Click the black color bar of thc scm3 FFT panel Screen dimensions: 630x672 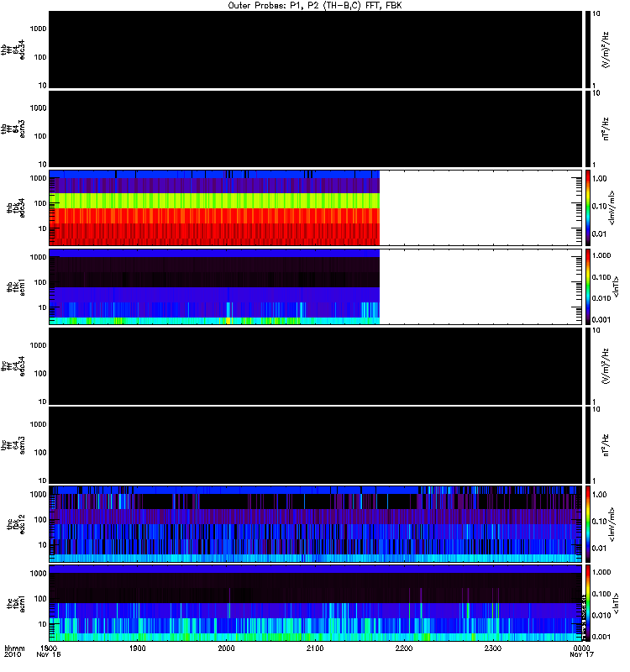pyautogui.click(x=588, y=445)
